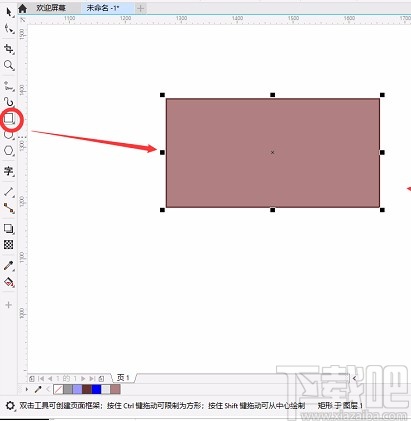Screen dimensions: 411x421
Task: Add a page before current page
Action: 32,379
